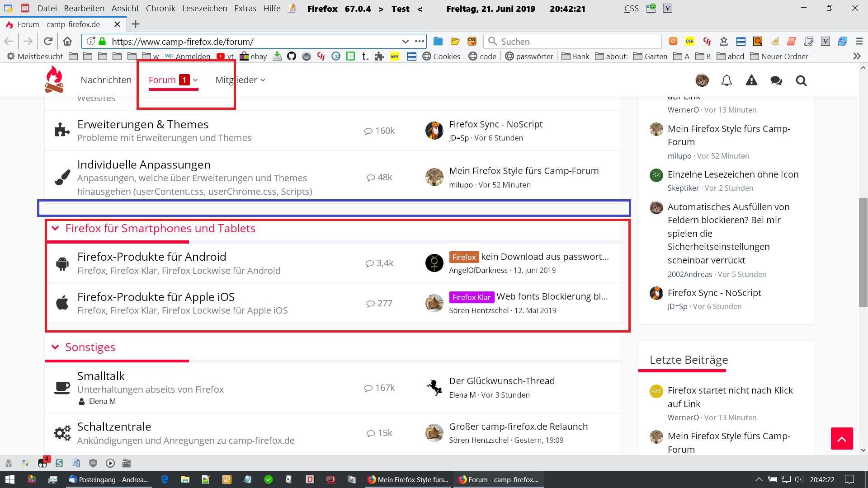Open the Lesezeichen menu

204,9
